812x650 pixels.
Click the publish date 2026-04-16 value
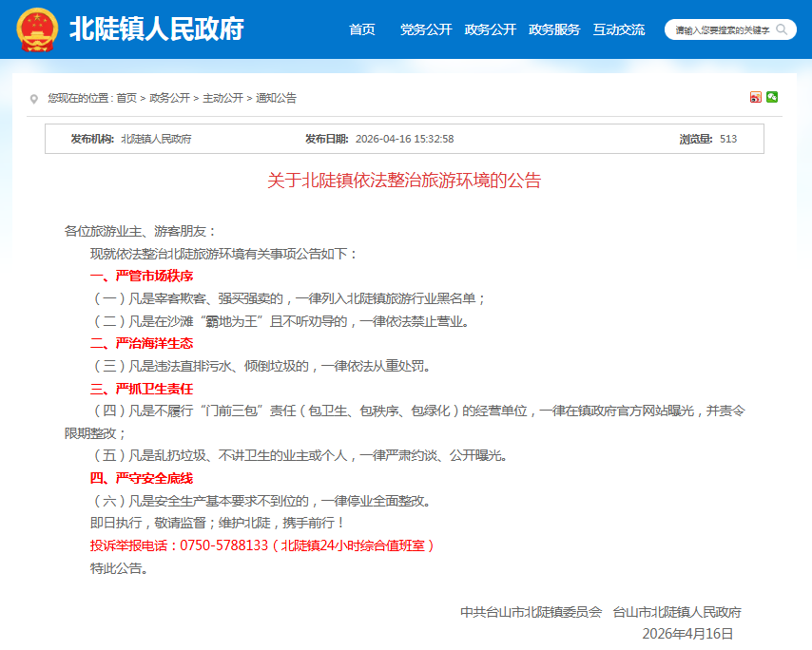404,139
